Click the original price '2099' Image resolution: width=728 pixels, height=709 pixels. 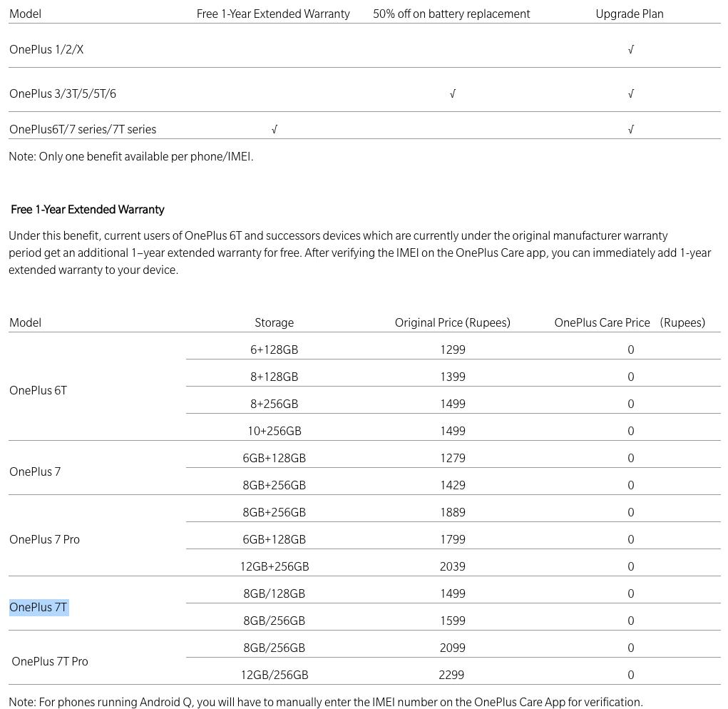[x=452, y=648]
